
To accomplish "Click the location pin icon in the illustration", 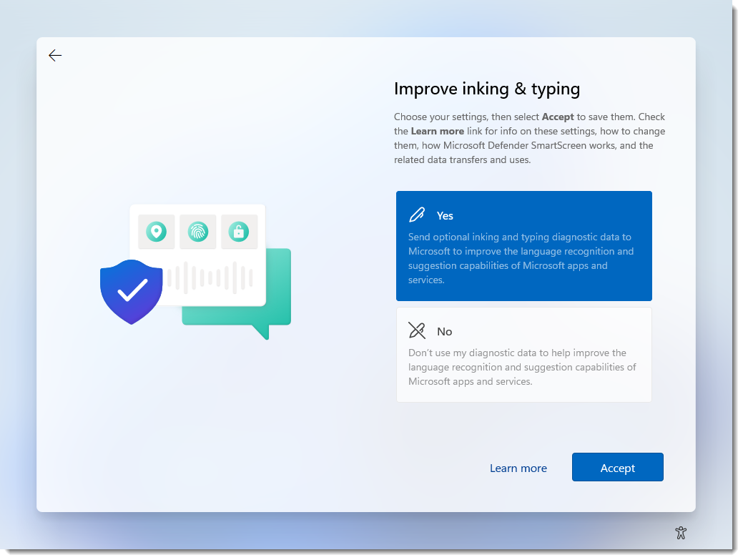I will (x=156, y=232).
